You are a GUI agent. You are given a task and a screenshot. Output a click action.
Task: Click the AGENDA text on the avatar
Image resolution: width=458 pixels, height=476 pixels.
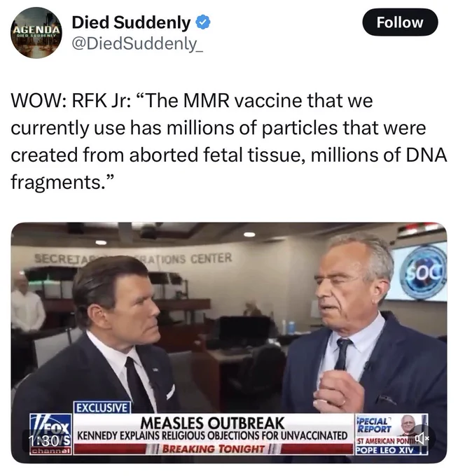(36, 29)
